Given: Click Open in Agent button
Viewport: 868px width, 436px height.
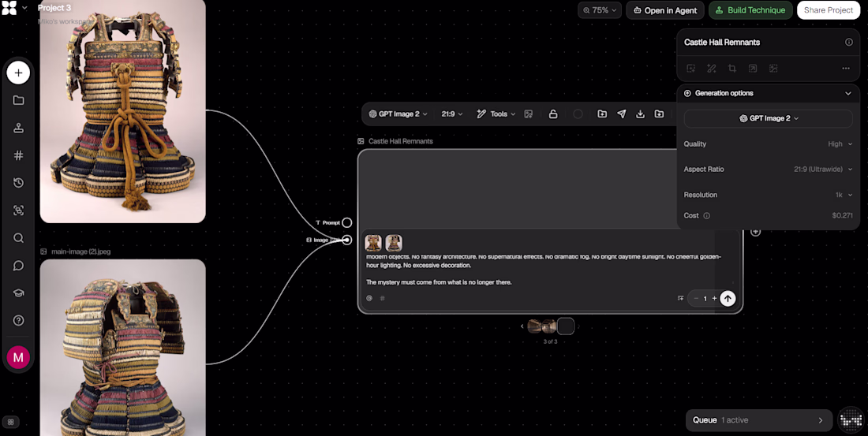Looking at the screenshot, I should coord(665,10).
